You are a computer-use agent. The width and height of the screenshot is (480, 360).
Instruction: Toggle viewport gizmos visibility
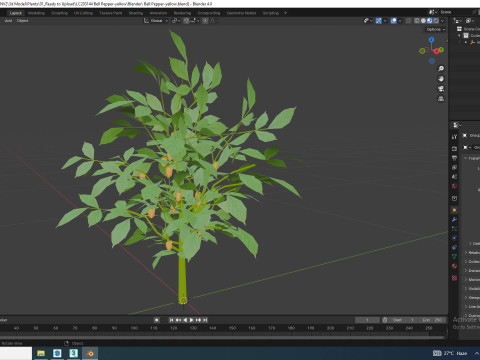click(x=379, y=21)
